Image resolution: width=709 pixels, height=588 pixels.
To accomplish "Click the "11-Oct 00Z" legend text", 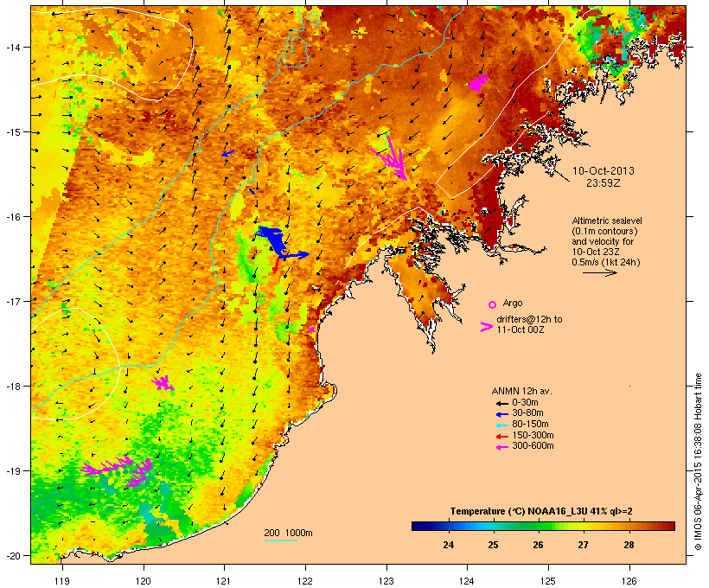I will tap(521, 329).
